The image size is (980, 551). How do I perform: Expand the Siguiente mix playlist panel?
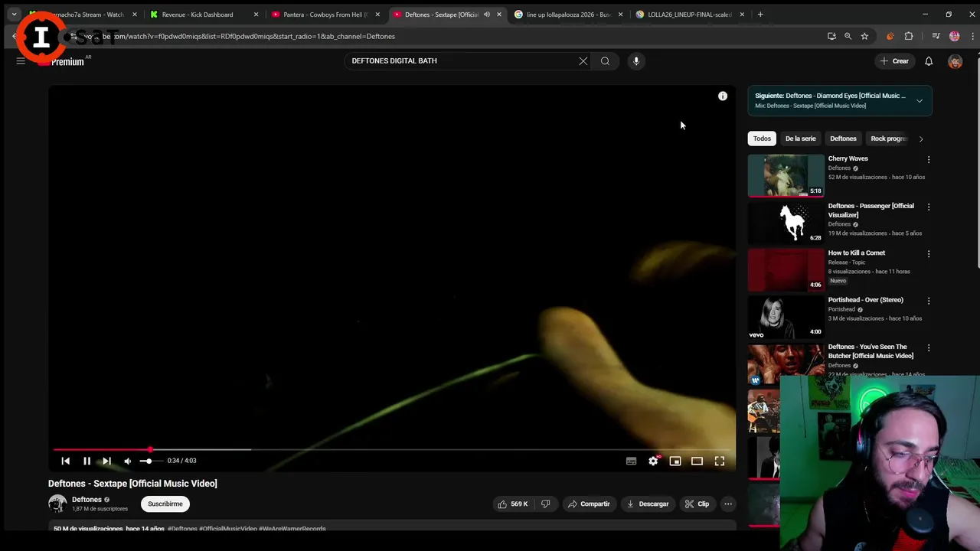click(x=920, y=100)
